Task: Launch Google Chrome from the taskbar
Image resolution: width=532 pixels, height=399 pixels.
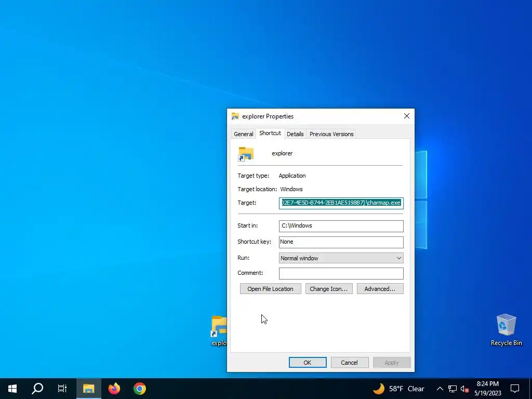Action: coord(139,389)
